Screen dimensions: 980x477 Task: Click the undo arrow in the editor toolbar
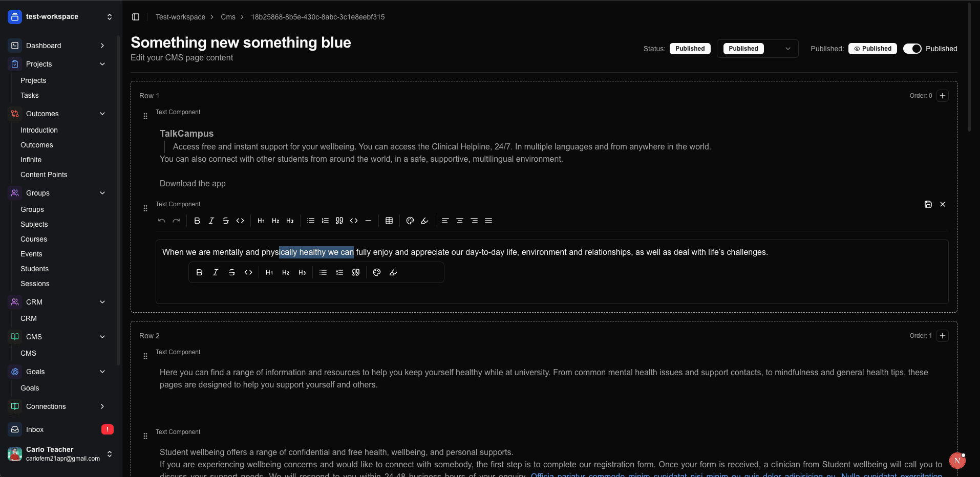pos(162,221)
